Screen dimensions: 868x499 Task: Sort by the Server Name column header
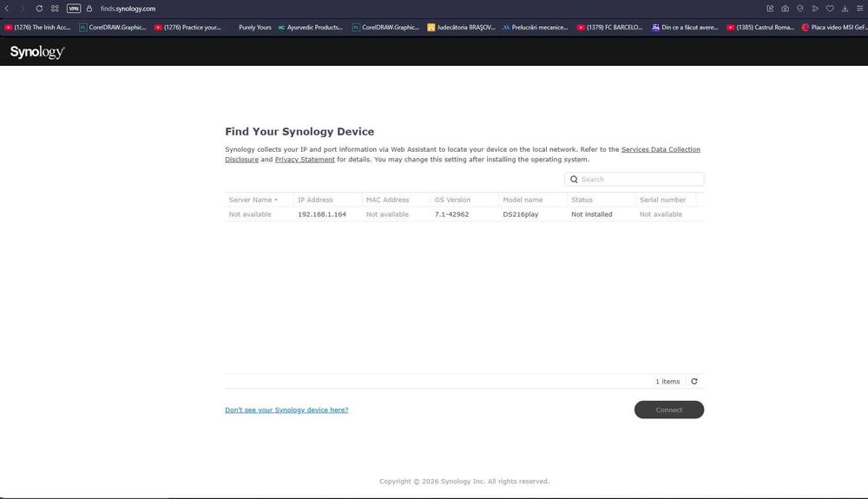click(259, 200)
